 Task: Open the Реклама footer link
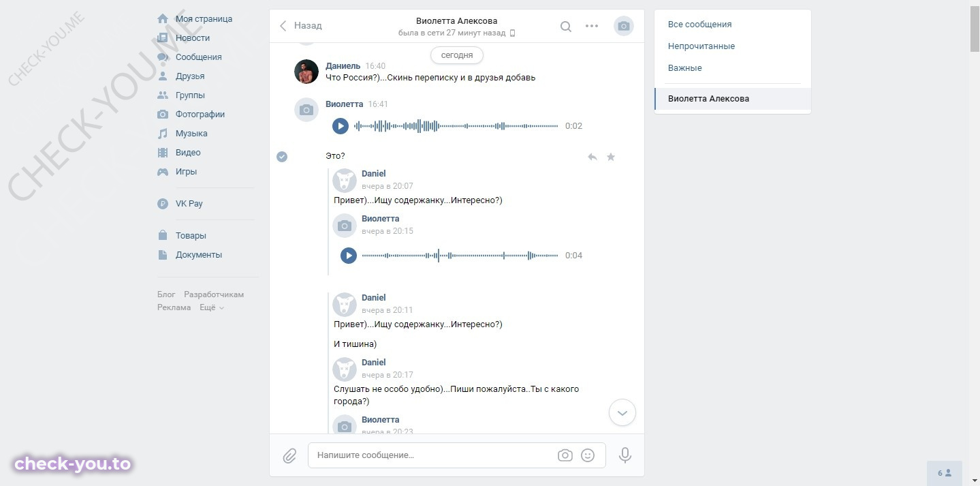pyautogui.click(x=174, y=307)
